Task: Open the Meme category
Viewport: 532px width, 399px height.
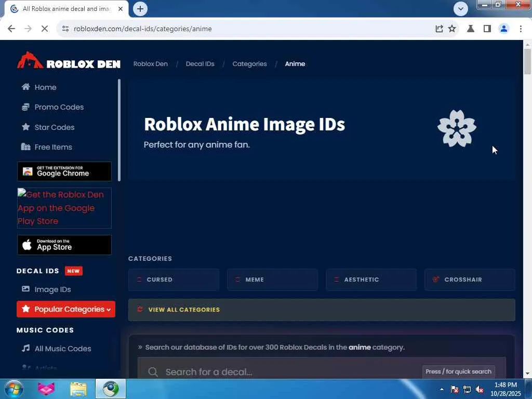Action: click(272, 280)
